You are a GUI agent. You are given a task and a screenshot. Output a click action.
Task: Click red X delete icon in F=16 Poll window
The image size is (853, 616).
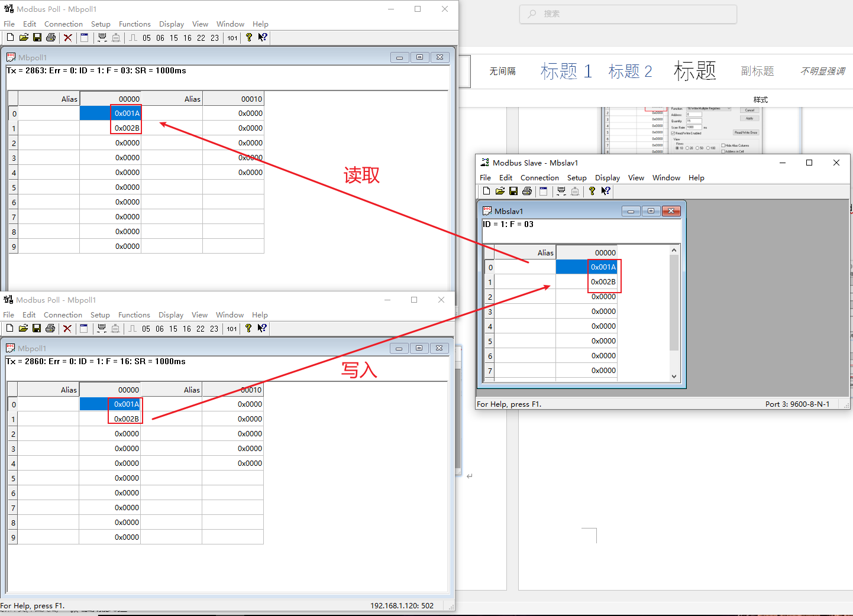pyautogui.click(x=67, y=328)
